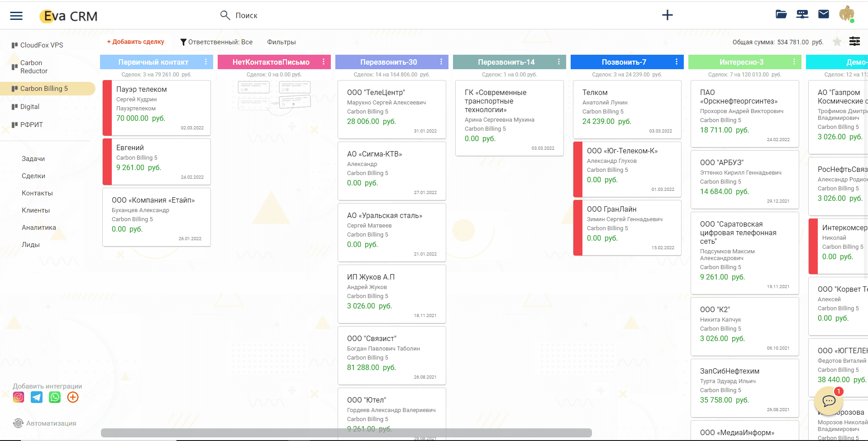This screenshot has height=441, width=868.
Task: Expand the Фильтры options
Action: (x=281, y=42)
